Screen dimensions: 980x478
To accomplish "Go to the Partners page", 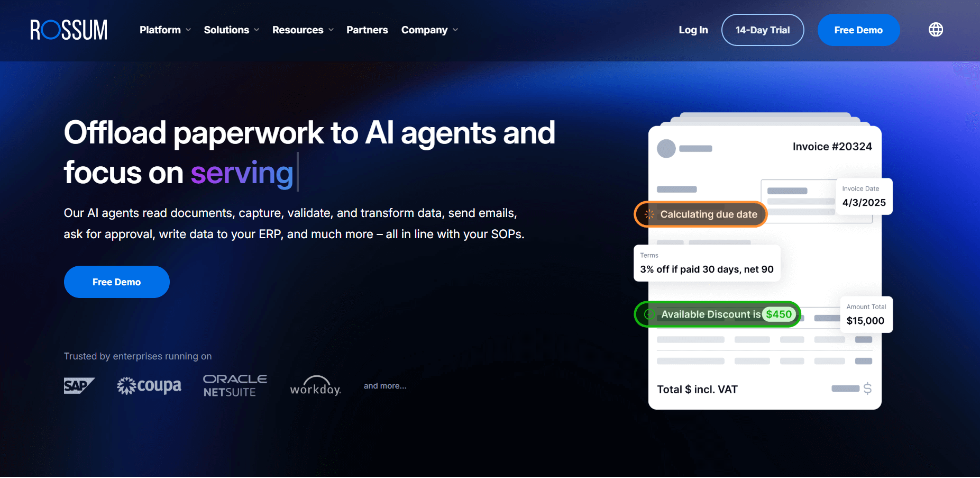I will [x=367, y=30].
